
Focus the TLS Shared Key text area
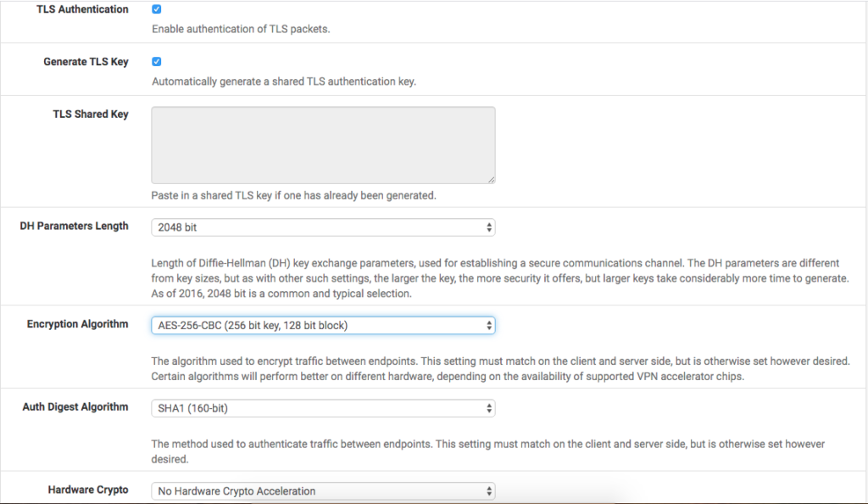pos(323,145)
